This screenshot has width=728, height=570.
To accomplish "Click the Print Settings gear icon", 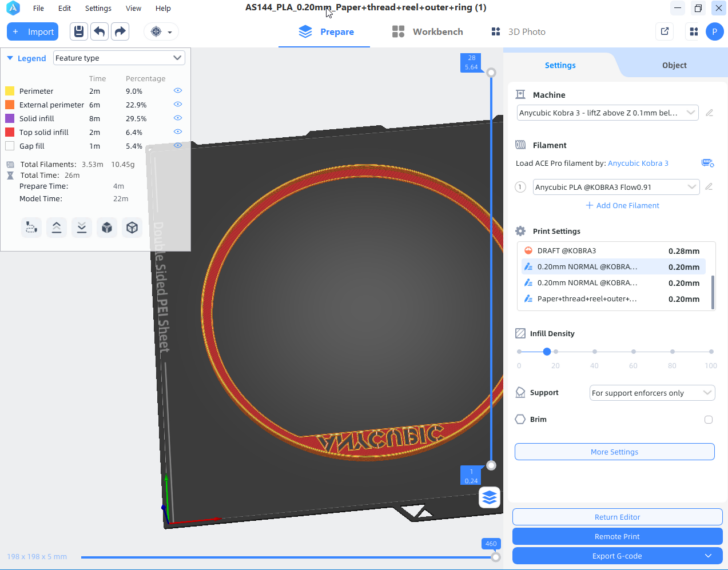I will [520, 231].
